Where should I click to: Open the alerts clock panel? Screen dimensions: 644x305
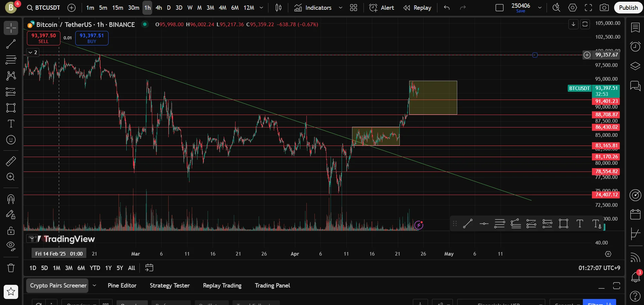(x=635, y=46)
